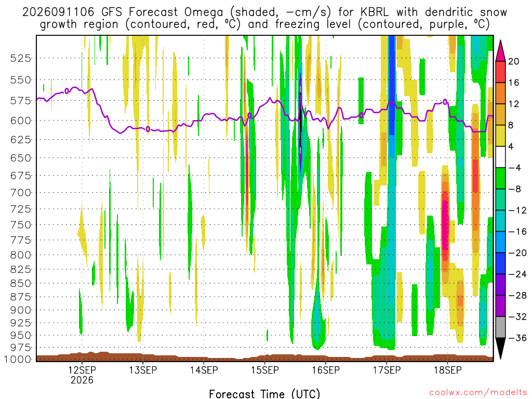The width and height of the screenshot is (532, 399).
Task: Click the 12SEP 2026 time axis label
Action: (82, 375)
